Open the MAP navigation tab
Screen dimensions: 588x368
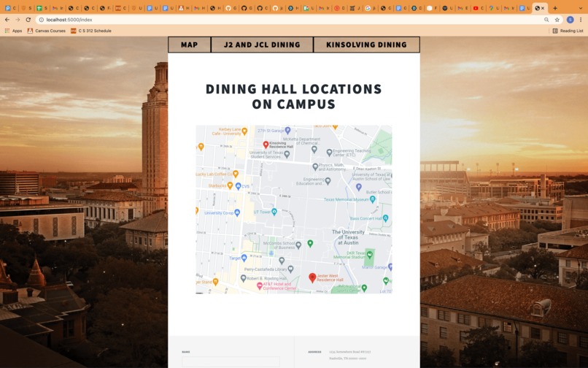click(190, 45)
